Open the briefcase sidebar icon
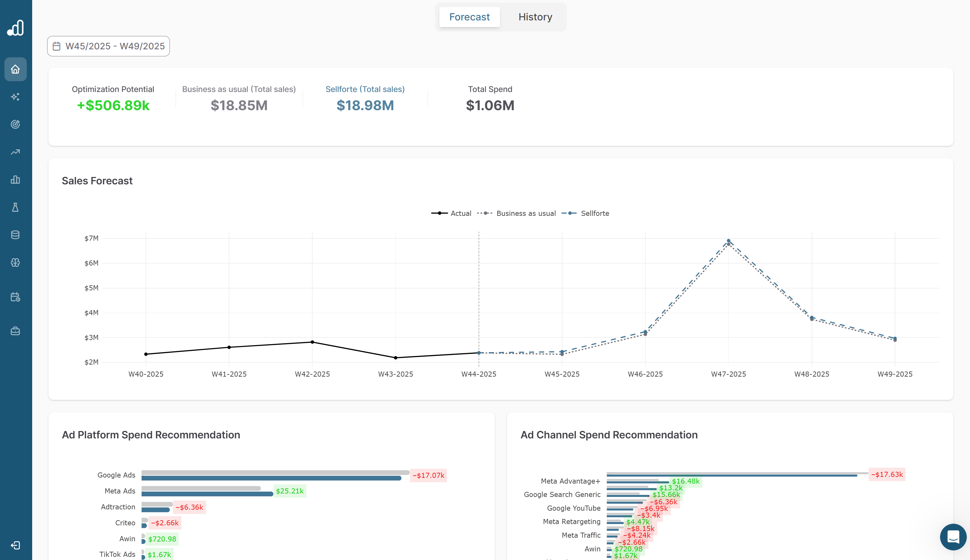This screenshot has height=560, width=970. [15, 331]
